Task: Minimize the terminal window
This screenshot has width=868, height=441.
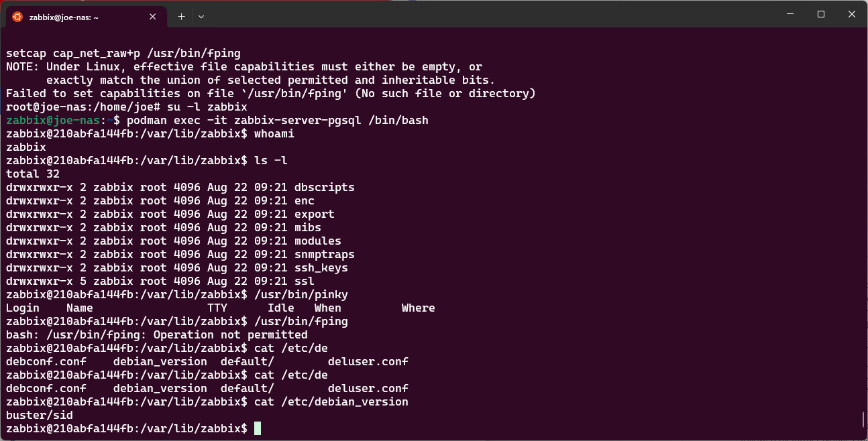Action: pos(790,14)
